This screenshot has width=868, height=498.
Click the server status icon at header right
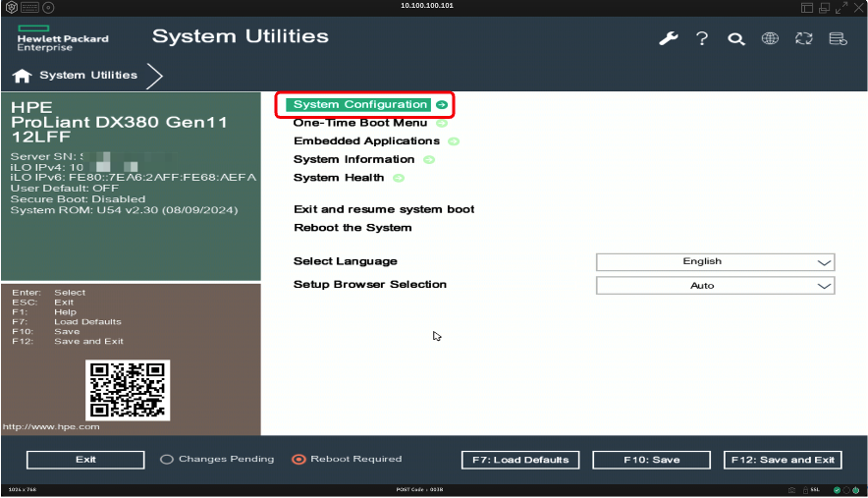(838, 38)
